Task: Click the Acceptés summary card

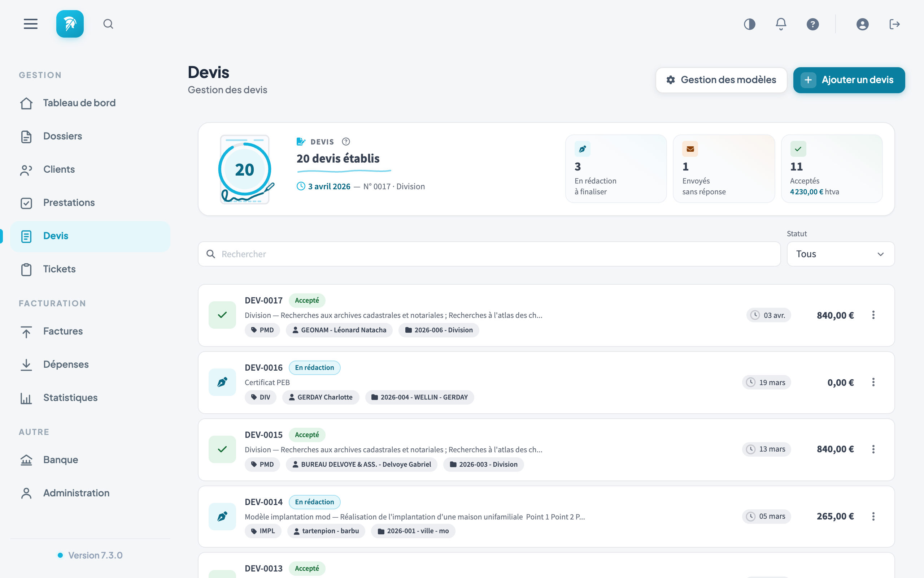Action: [832, 169]
